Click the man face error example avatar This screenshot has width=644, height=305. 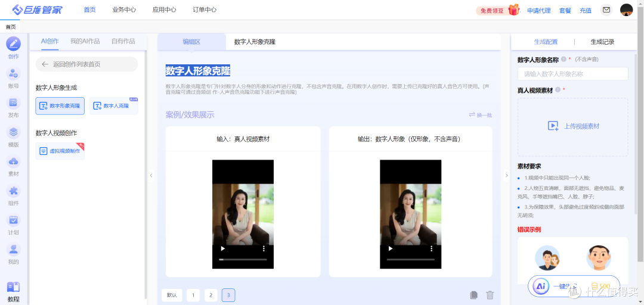click(x=599, y=258)
